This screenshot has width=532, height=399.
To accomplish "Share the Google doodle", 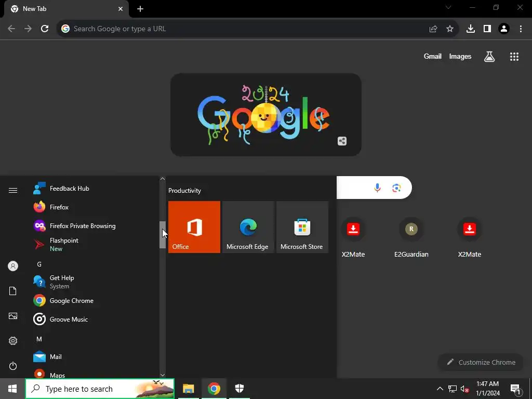I will (x=342, y=141).
